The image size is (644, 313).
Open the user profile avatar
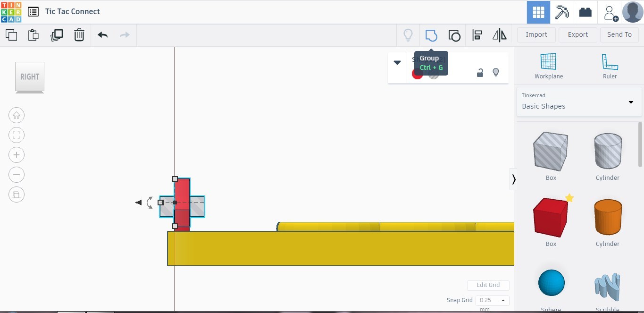[x=633, y=12]
